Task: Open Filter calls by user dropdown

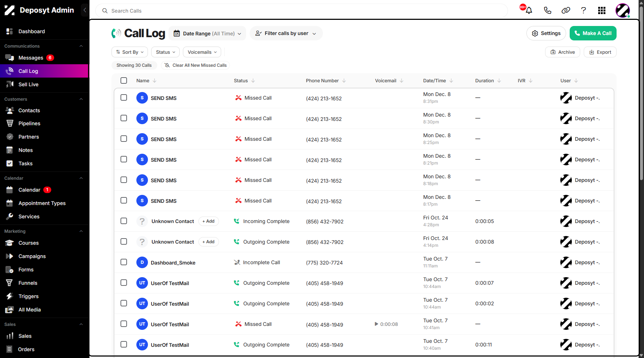Action: click(x=286, y=33)
